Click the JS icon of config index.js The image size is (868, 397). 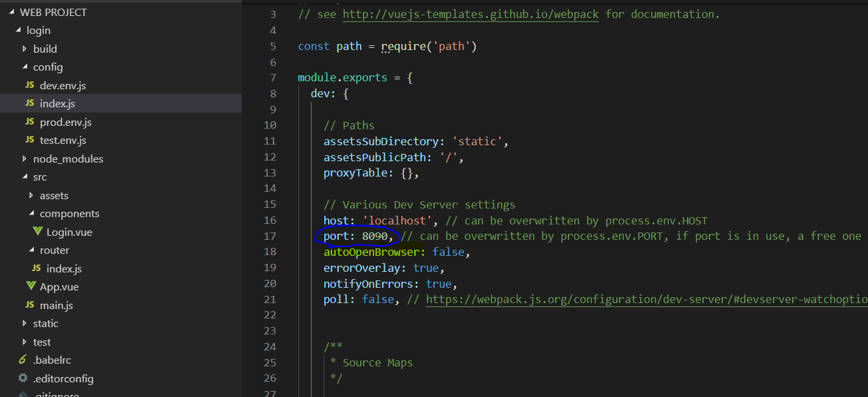point(29,103)
